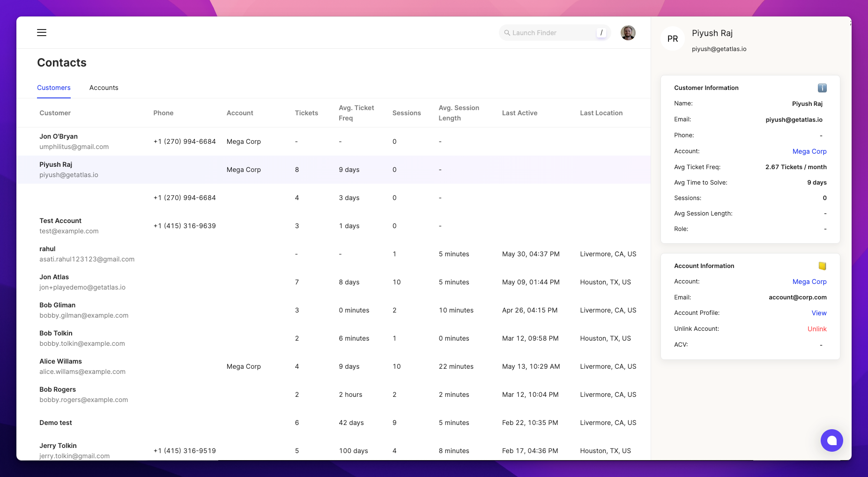868x477 pixels.
Task: Click phone number +1 (415) 316-9639
Action: coord(185,226)
